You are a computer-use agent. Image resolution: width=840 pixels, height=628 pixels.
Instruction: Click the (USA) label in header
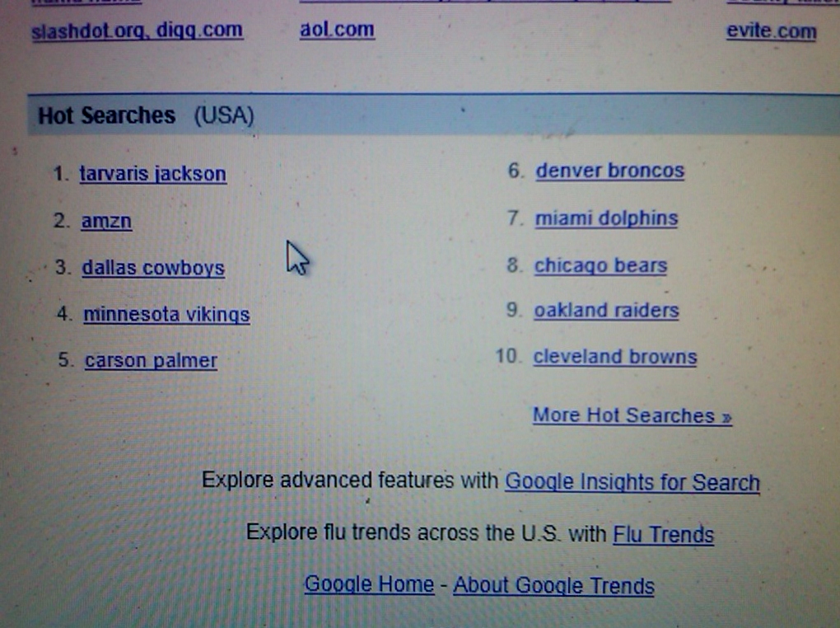(224, 115)
